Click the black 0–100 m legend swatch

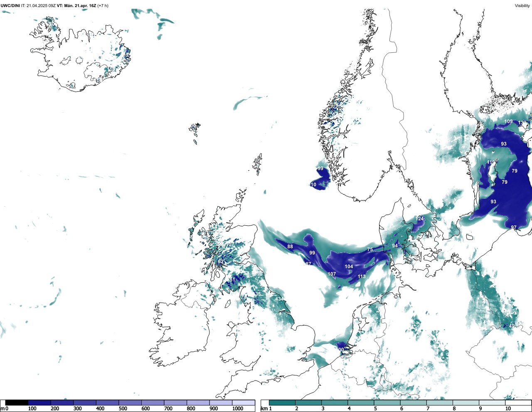click(17, 402)
